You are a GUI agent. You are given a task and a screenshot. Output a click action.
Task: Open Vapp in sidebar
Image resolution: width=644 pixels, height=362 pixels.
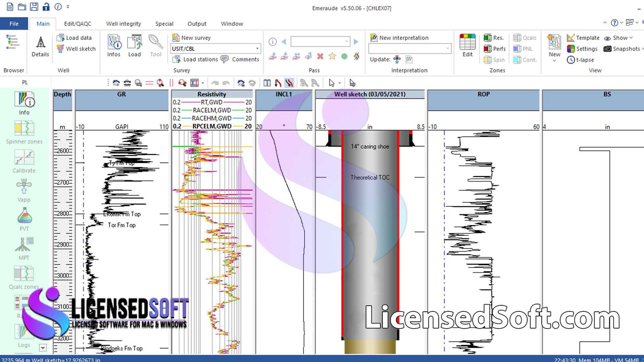(24, 191)
